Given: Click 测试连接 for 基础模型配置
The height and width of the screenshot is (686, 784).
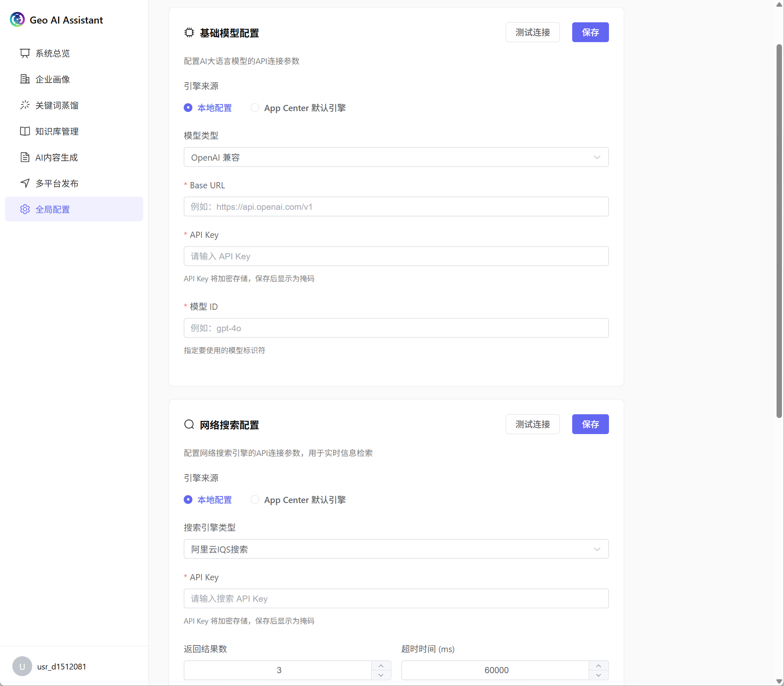Looking at the screenshot, I should (533, 32).
